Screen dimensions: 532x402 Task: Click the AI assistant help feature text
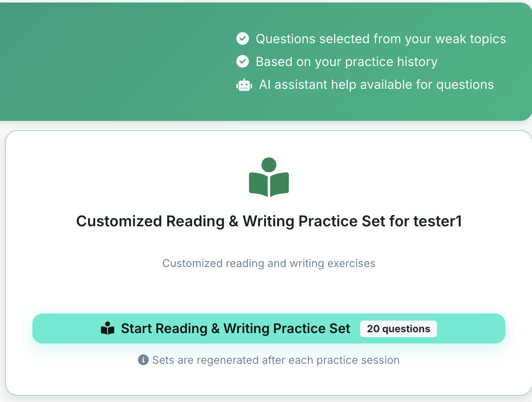pos(376,84)
